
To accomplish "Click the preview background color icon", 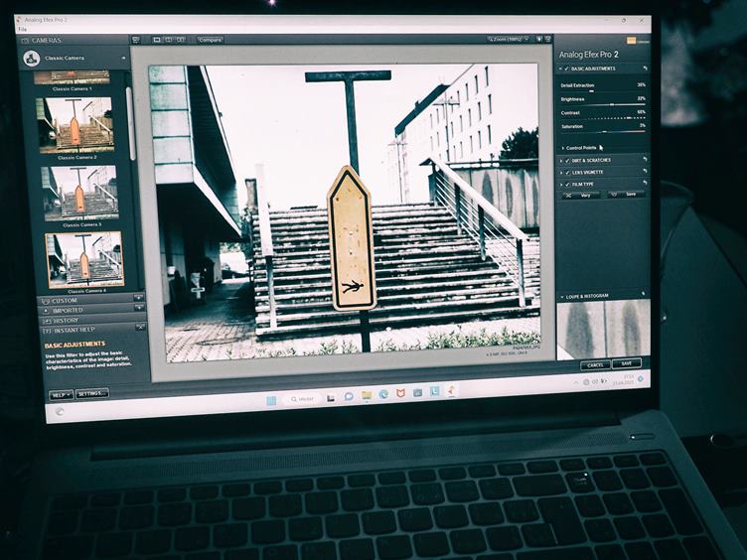I will [539, 39].
